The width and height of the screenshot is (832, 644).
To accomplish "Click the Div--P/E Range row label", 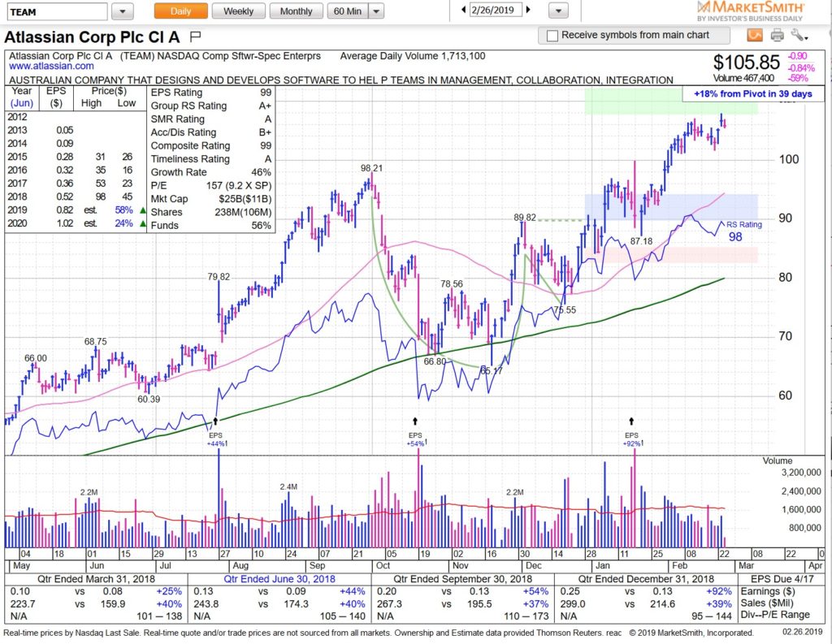I will (774, 615).
